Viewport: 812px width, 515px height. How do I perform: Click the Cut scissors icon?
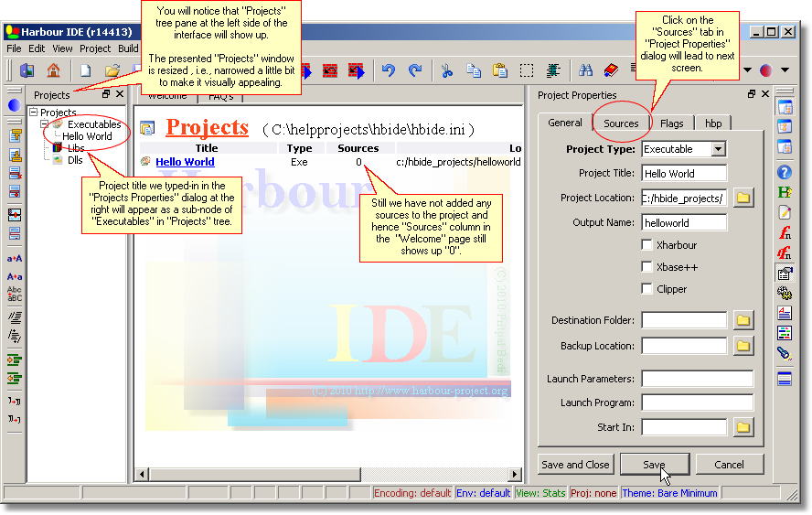(x=446, y=70)
